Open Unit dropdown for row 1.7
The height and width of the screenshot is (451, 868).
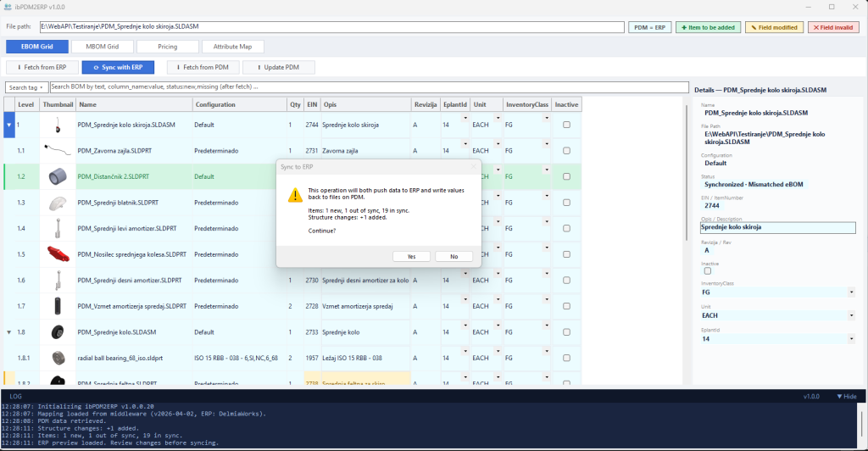point(498,299)
